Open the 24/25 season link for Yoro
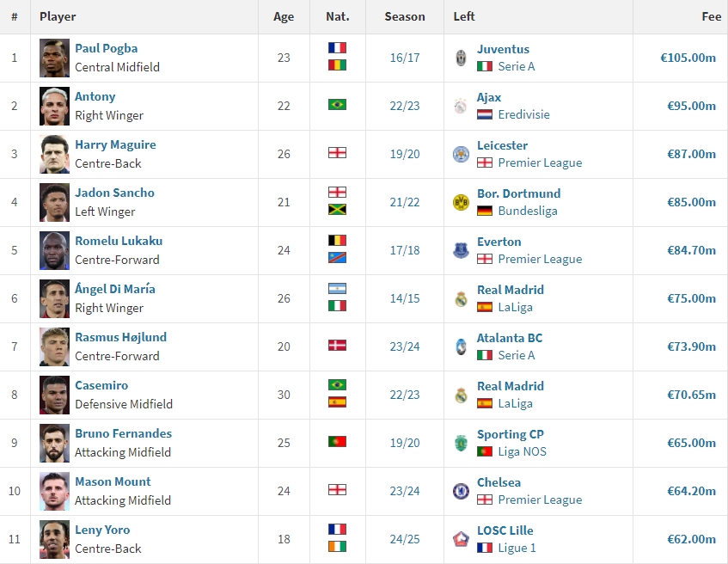This screenshot has height=564, width=728. (x=404, y=539)
